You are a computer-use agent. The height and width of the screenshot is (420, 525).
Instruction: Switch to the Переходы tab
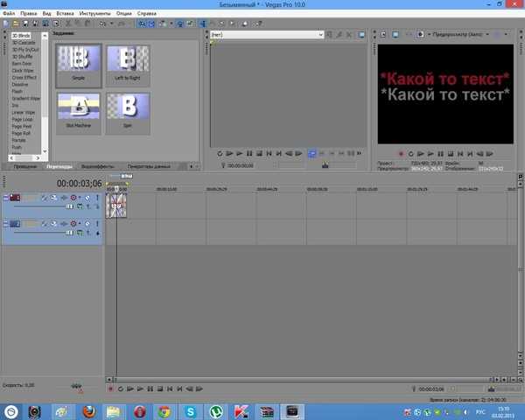pos(59,166)
